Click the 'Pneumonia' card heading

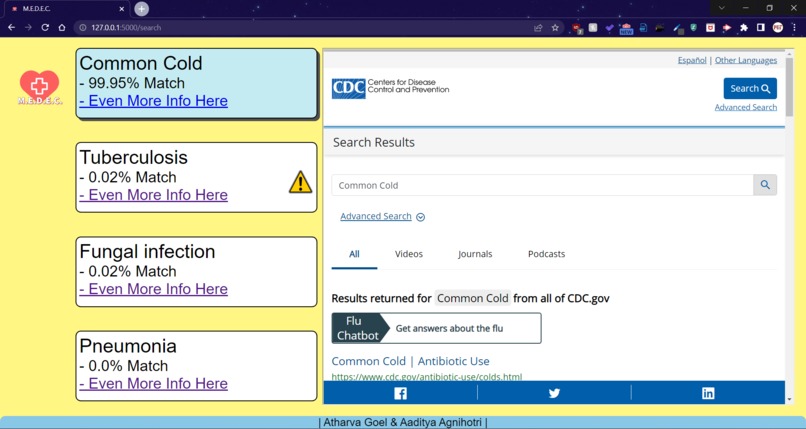[128, 346]
